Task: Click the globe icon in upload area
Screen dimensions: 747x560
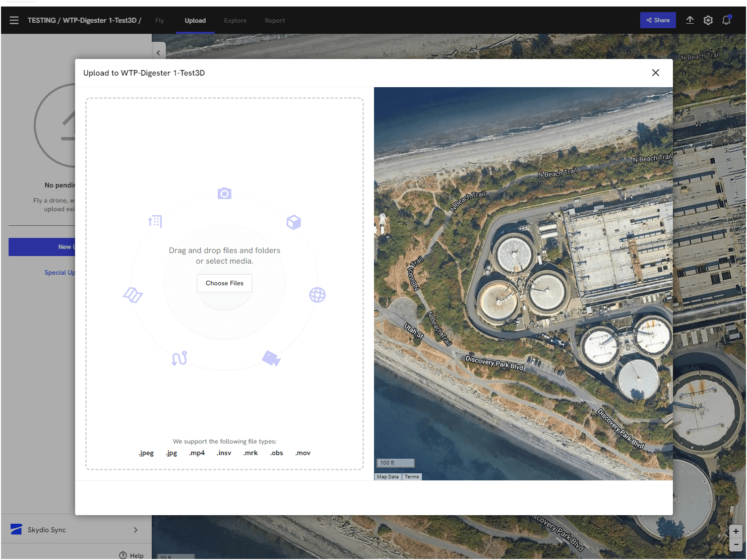Action: [317, 295]
